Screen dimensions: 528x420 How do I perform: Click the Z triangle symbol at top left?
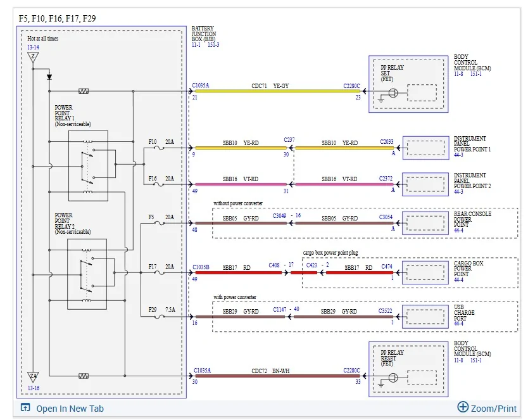33,57
